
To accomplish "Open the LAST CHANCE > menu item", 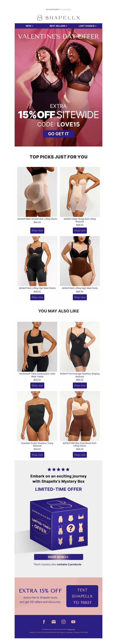I will [87, 26].
